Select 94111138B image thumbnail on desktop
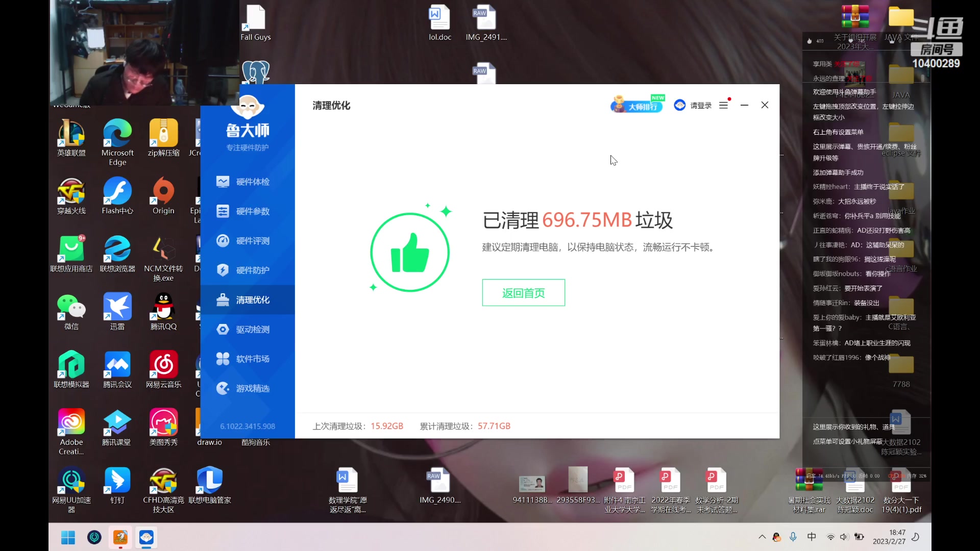 tap(532, 488)
